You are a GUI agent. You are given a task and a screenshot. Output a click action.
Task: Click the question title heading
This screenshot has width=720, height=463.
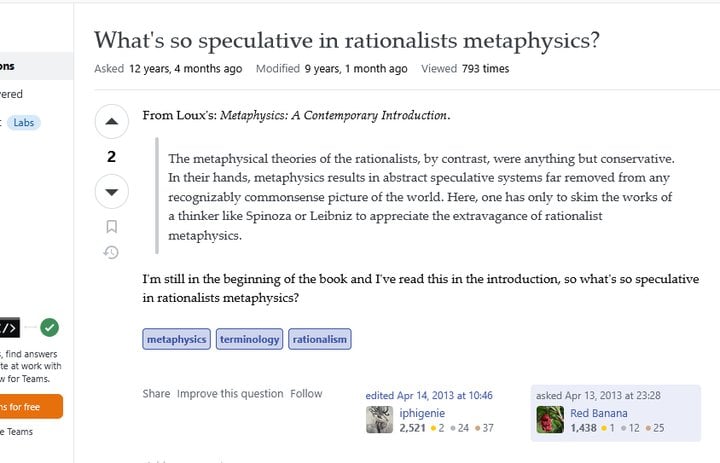pos(347,40)
